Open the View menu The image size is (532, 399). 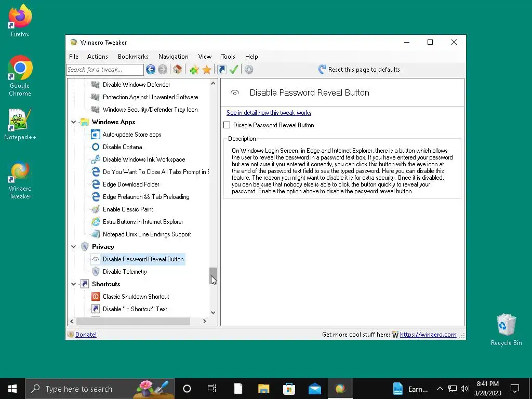205,57
